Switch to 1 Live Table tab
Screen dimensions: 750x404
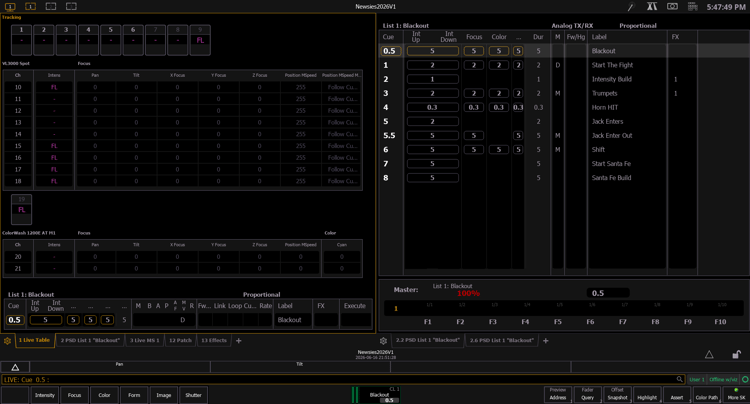click(x=34, y=340)
